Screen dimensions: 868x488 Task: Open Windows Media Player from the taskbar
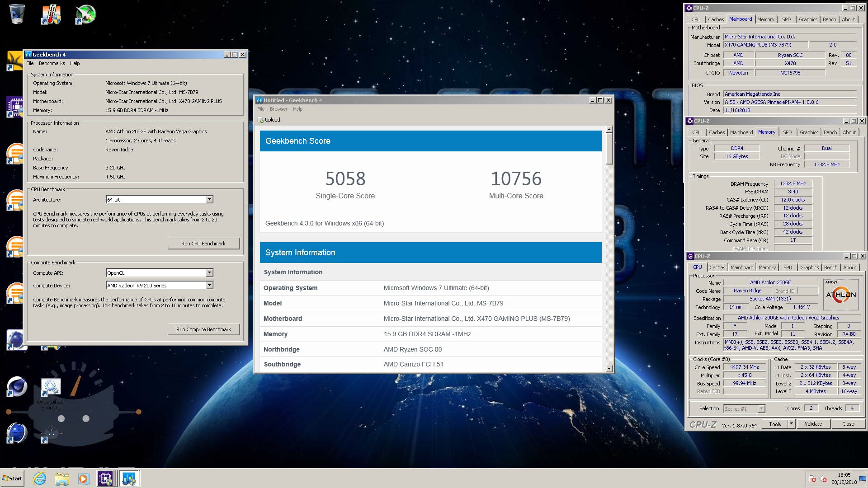(x=84, y=479)
